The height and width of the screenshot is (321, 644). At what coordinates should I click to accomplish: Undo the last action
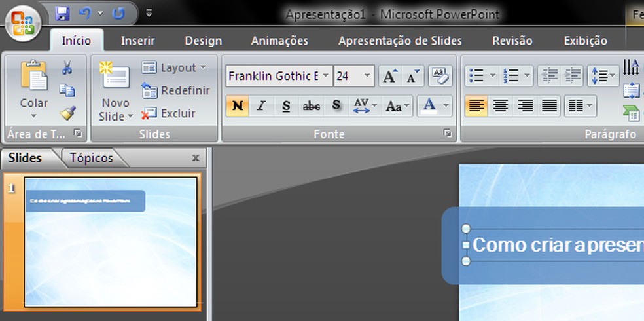coord(84,14)
